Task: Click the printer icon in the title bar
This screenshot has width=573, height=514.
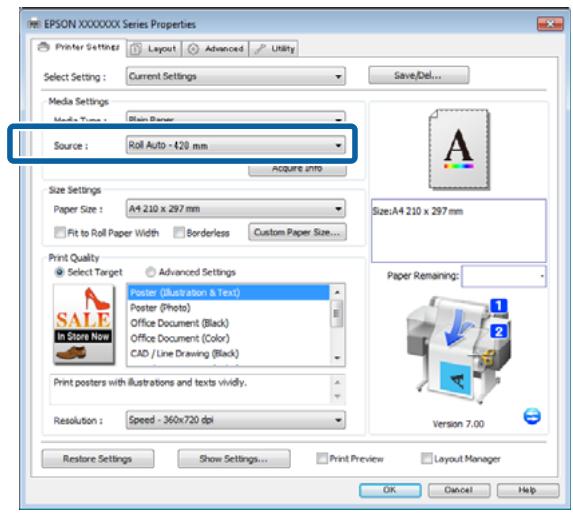Action: pyautogui.click(x=34, y=24)
